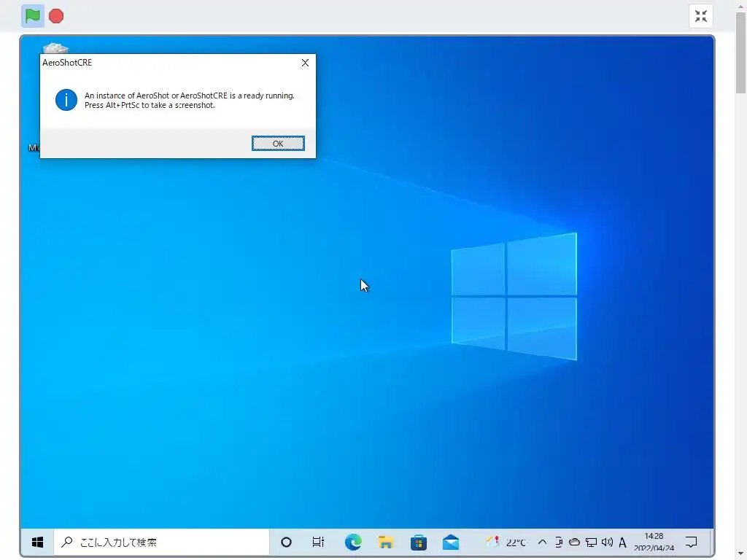Open the Mail app from the taskbar
The image size is (747, 560).
(x=451, y=542)
